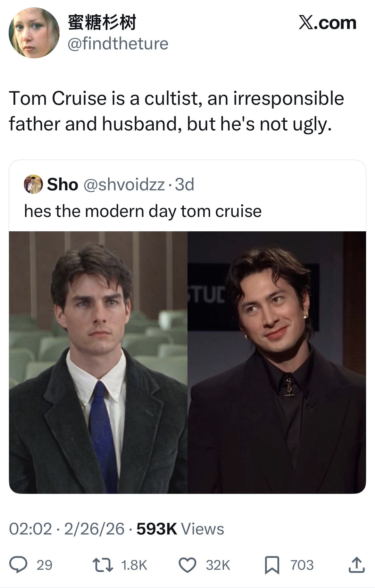Open the 593K Views analytics

(x=180, y=529)
